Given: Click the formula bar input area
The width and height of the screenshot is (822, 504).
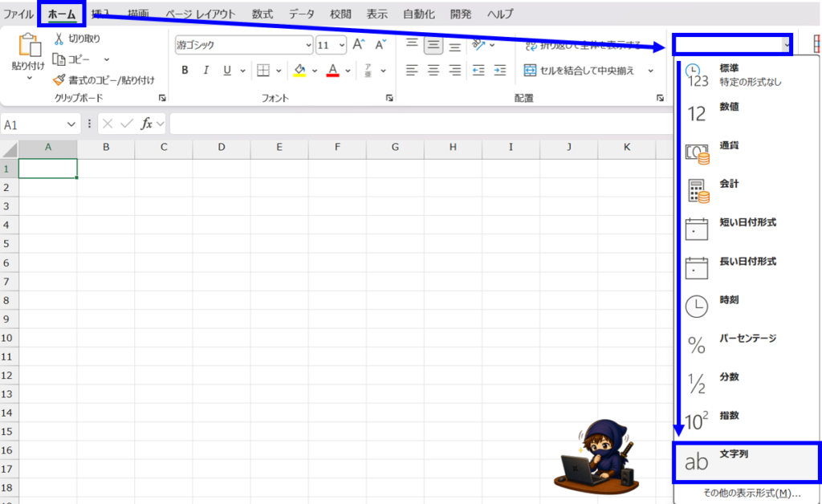Looking at the screenshot, I should [421, 124].
